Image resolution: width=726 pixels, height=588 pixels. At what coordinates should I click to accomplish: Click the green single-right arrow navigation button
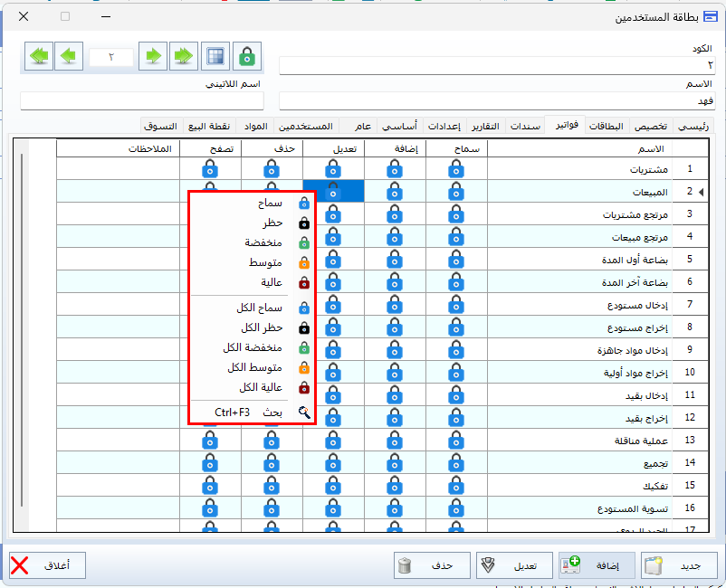click(154, 56)
